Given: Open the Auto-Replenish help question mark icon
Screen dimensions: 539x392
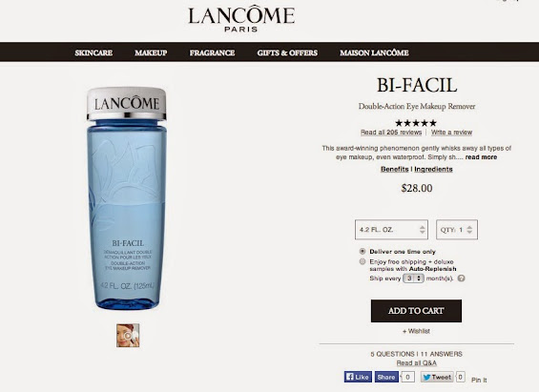Looking at the screenshot, I should coord(462,279).
